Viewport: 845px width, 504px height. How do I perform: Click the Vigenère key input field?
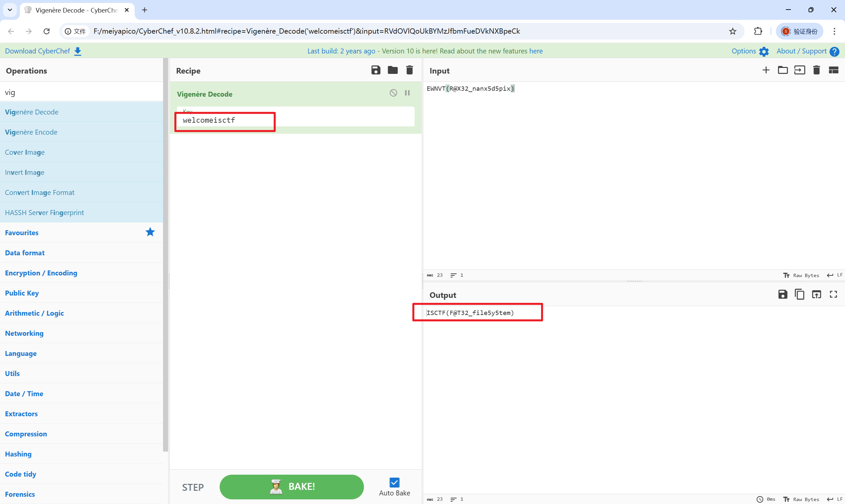pyautogui.click(x=295, y=120)
